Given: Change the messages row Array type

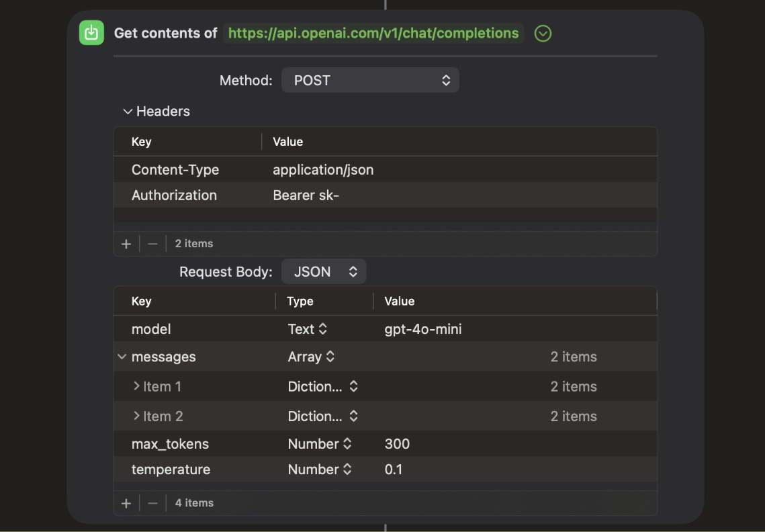Looking at the screenshot, I should (311, 357).
